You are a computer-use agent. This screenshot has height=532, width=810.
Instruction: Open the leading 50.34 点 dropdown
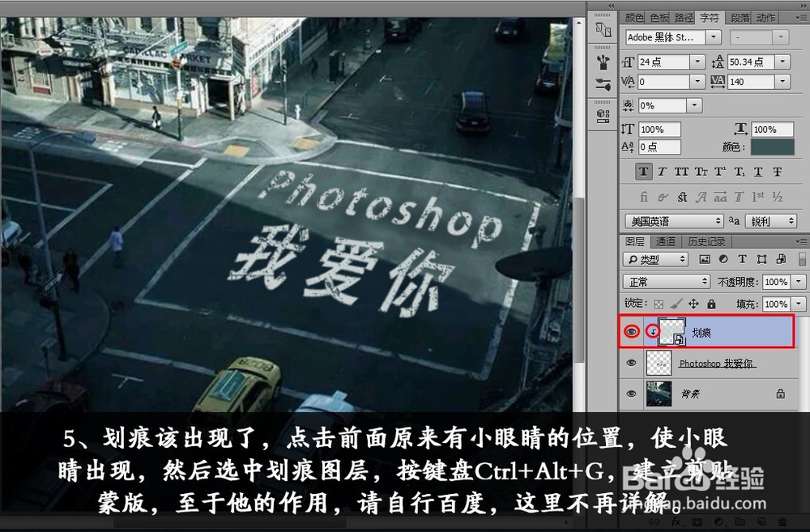[782, 62]
